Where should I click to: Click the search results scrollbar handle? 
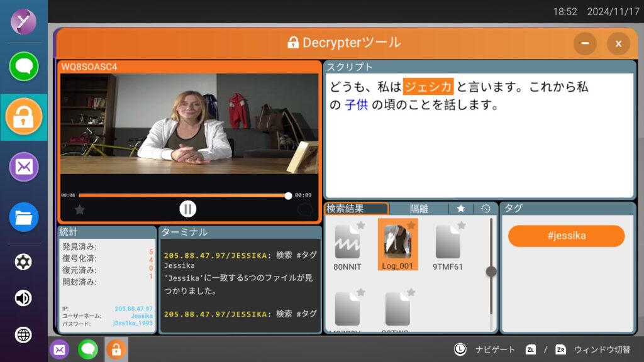click(491, 271)
